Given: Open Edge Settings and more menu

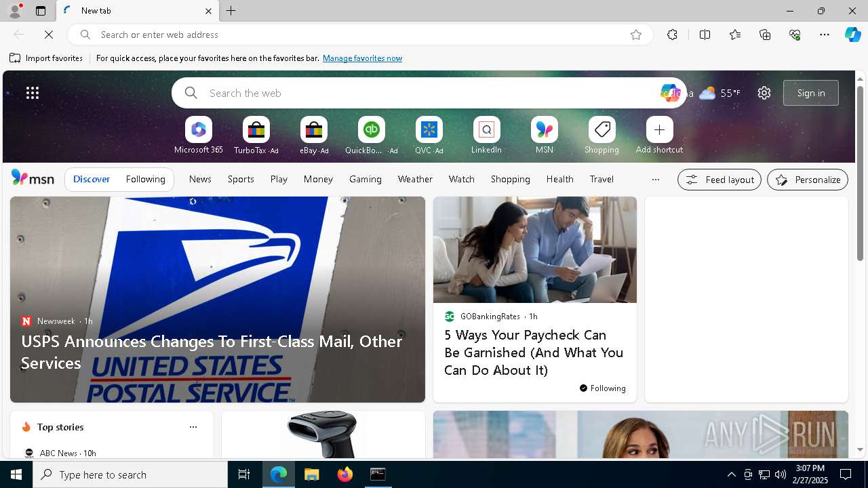Looking at the screenshot, I should click(x=825, y=35).
